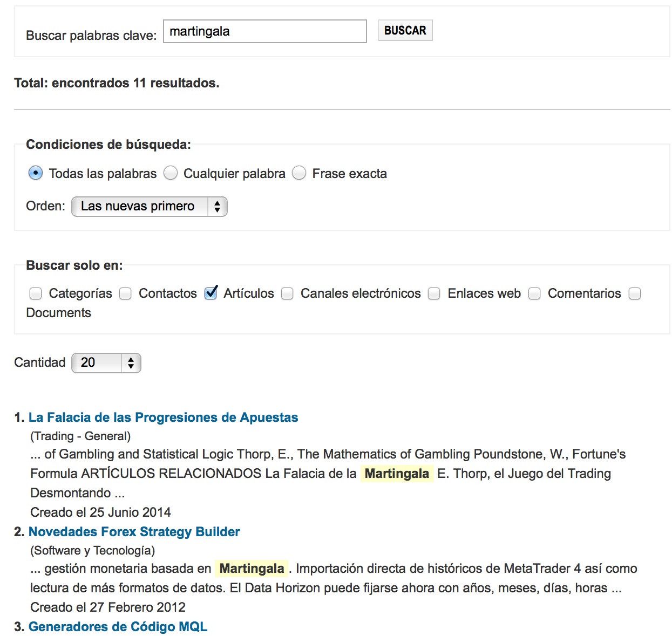Open 'La Falacia de las Progresiones de Apuestas'

[x=163, y=418]
